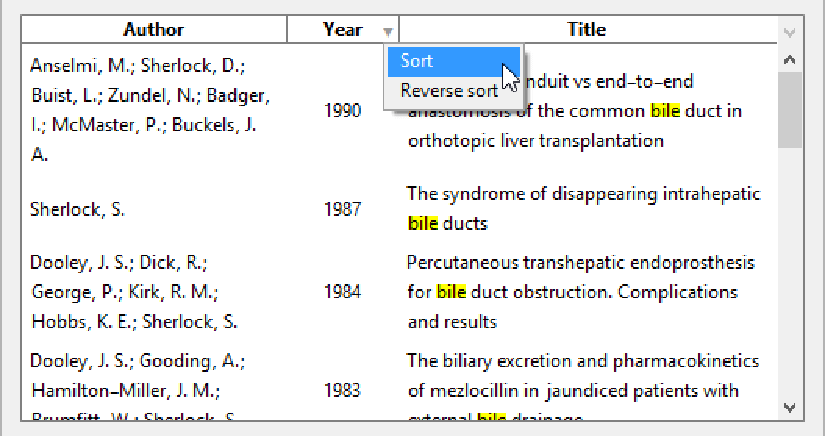Open the chevron menu above the scrollbar
The width and height of the screenshot is (826, 436).
coord(789,31)
